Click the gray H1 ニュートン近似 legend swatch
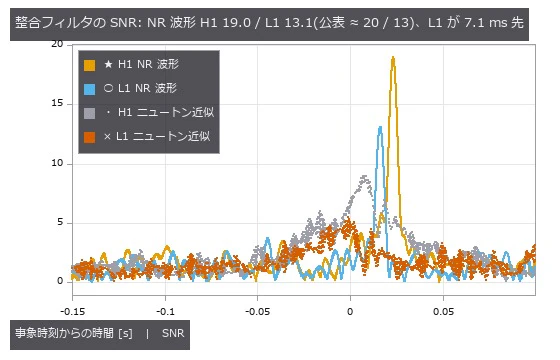This screenshot has height=360, width=560. pos(89,113)
